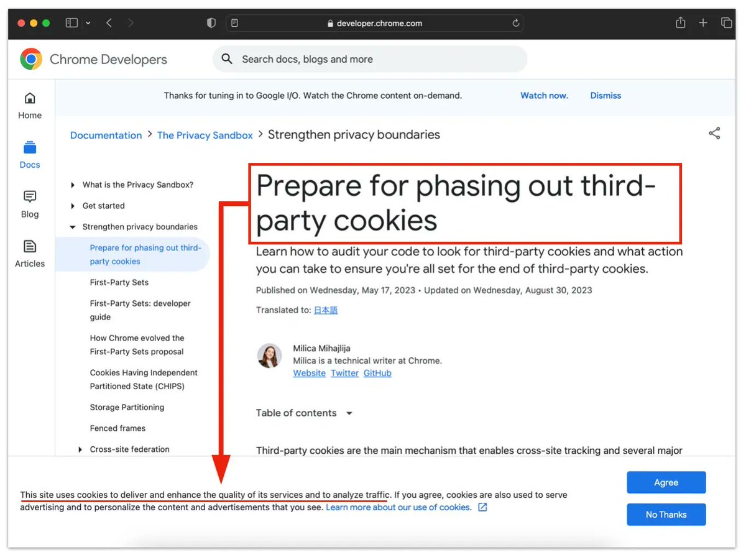Open the author's Website link
Viewport: 746px width, 560px height.
pos(310,373)
